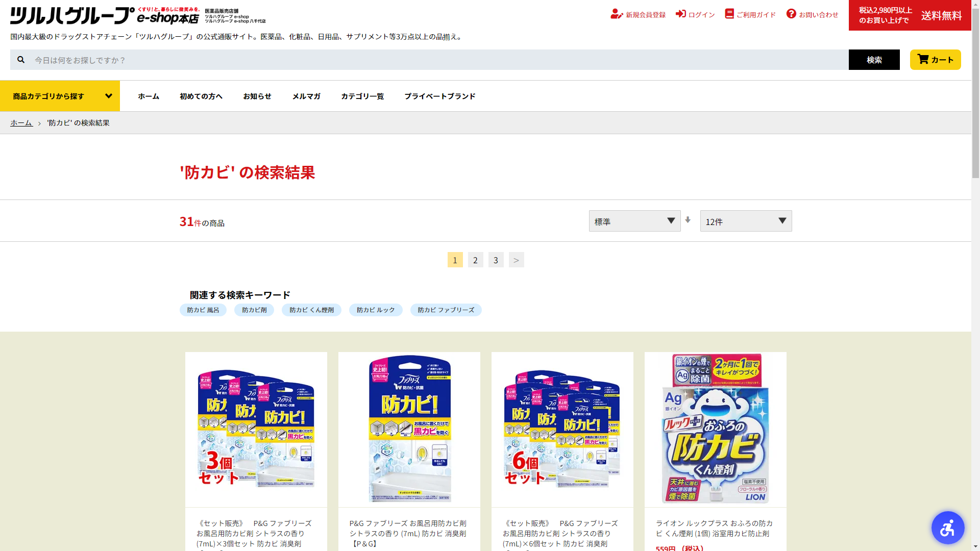Click the black 検索 search button
Viewport: 980px width, 551px height.
point(873,60)
